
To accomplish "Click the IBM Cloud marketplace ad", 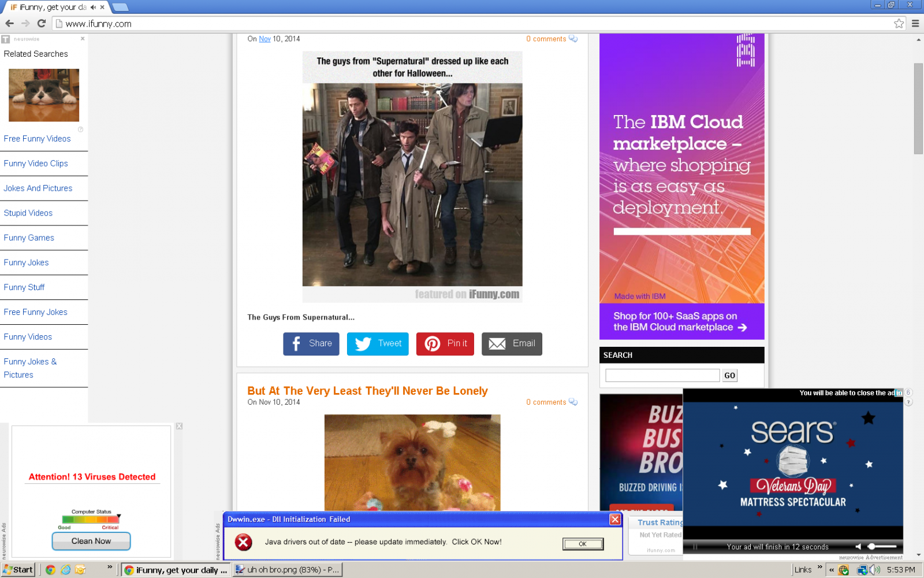I will pyautogui.click(x=681, y=186).
